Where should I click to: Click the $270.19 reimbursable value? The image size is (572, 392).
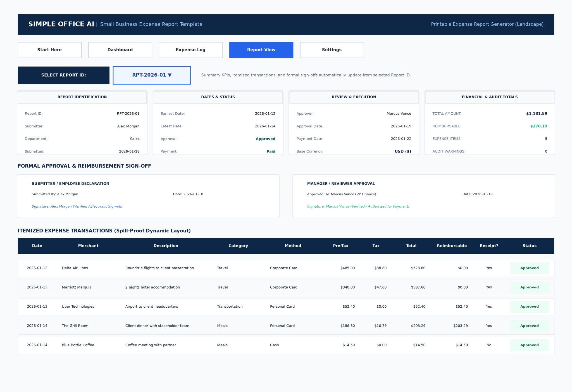tap(538, 126)
